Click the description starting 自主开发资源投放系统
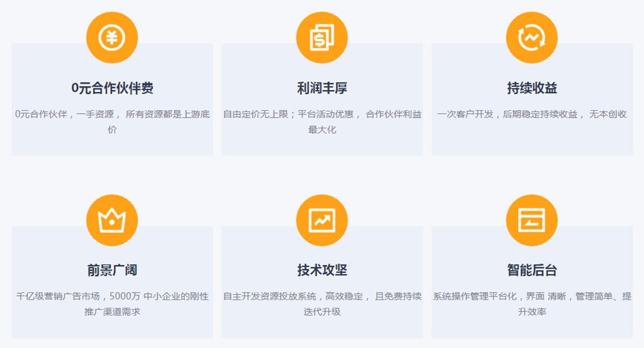 coord(322,304)
